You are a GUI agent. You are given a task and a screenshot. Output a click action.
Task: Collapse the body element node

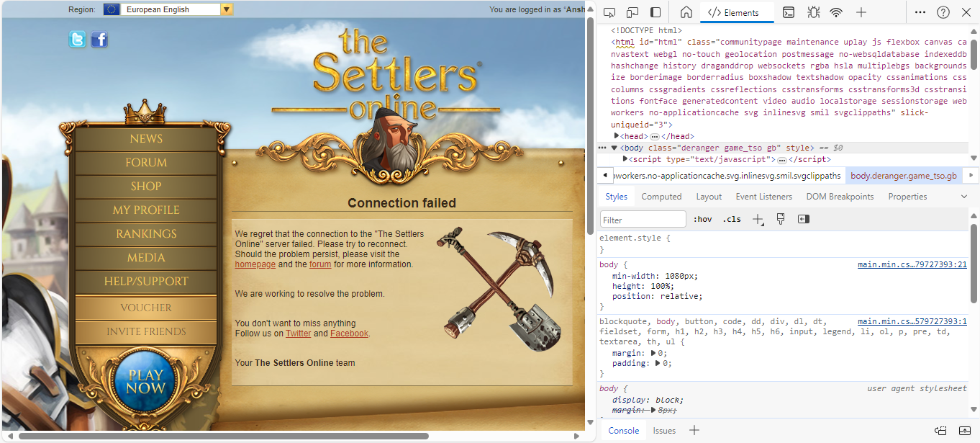614,148
